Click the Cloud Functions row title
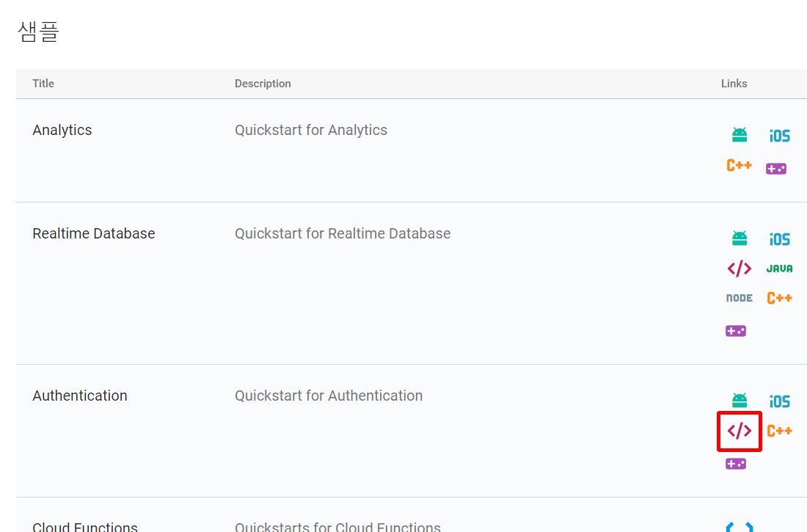807x532 pixels. click(x=85, y=526)
